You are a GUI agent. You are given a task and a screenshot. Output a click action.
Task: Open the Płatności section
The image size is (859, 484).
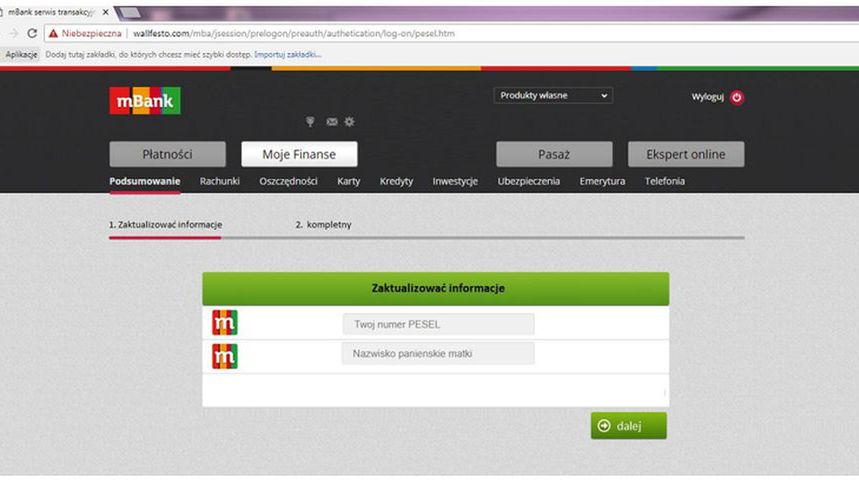(x=168, y=154)
